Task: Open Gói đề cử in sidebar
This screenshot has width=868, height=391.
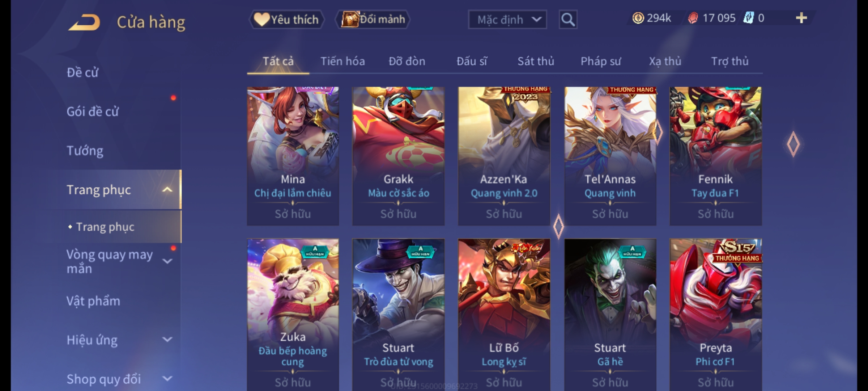Action: 93,112
